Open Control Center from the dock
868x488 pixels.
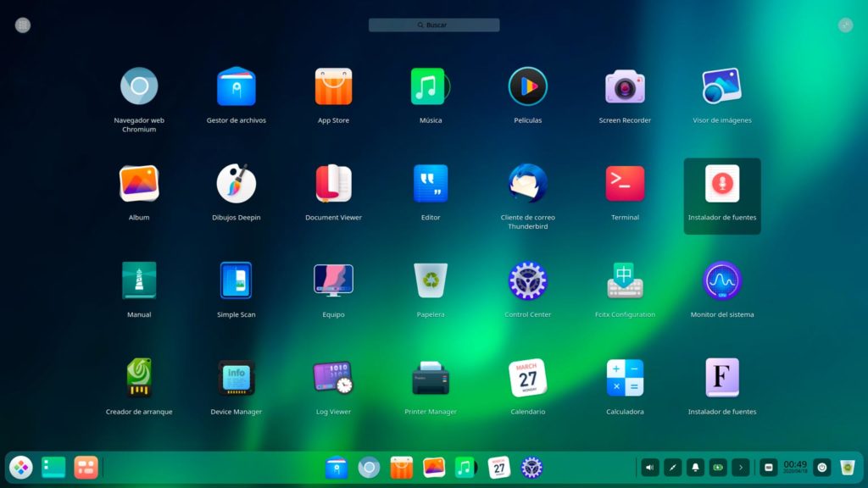pyautogui.click(x=531, y=468)
